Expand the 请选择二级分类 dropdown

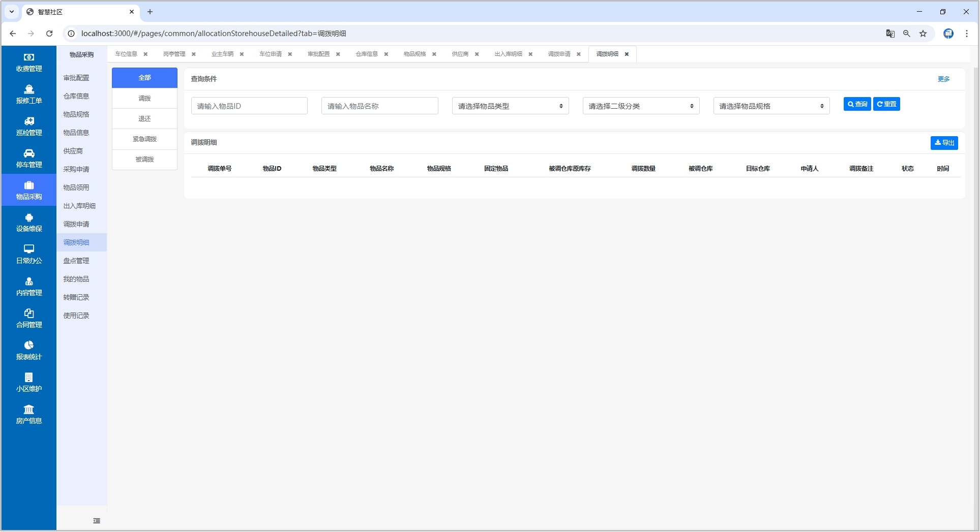(x=641, y=106)
